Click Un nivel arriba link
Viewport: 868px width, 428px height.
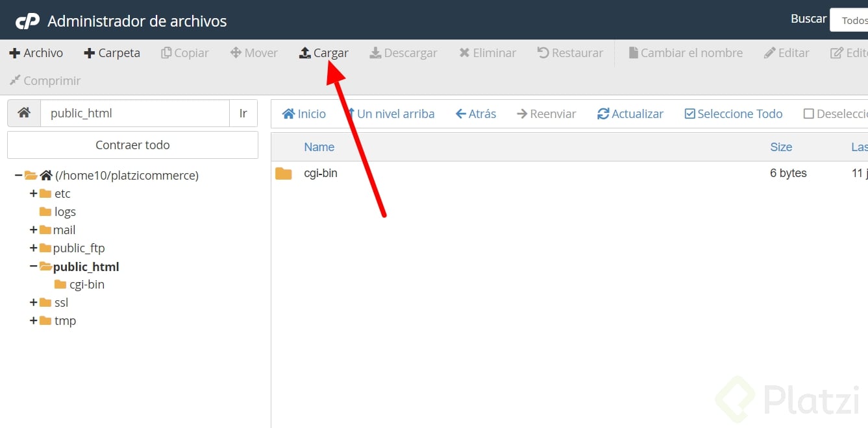[391, 114]
